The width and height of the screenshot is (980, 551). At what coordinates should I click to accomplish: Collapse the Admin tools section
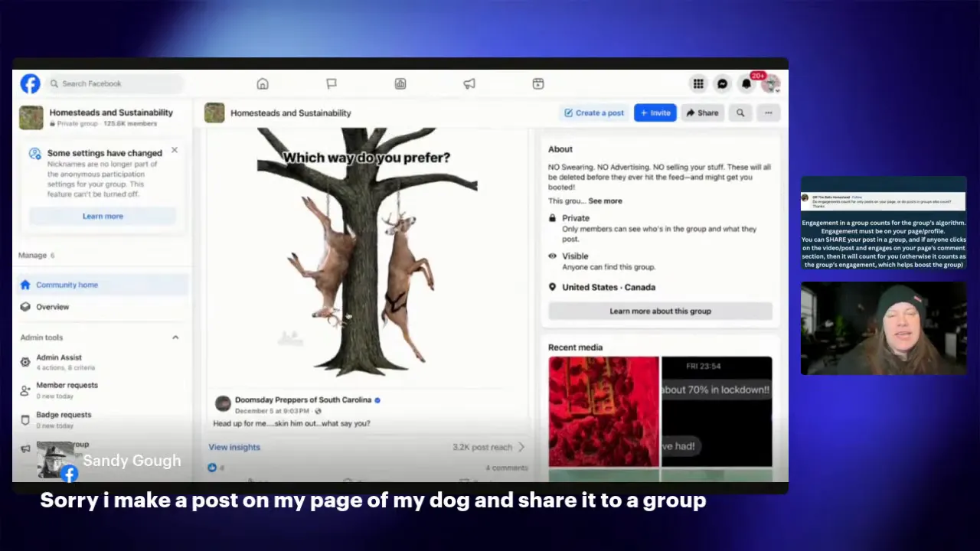coord(175,337)
